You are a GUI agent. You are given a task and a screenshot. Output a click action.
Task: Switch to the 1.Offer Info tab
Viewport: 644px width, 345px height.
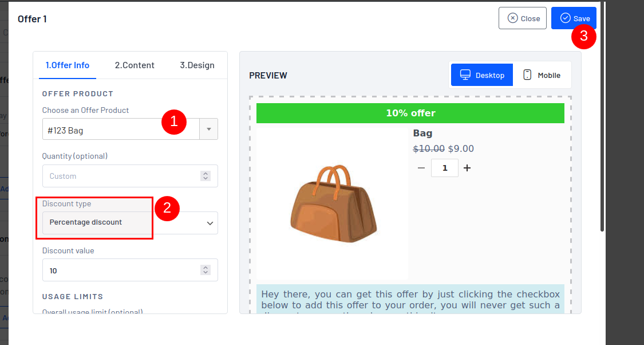point(68,65)
